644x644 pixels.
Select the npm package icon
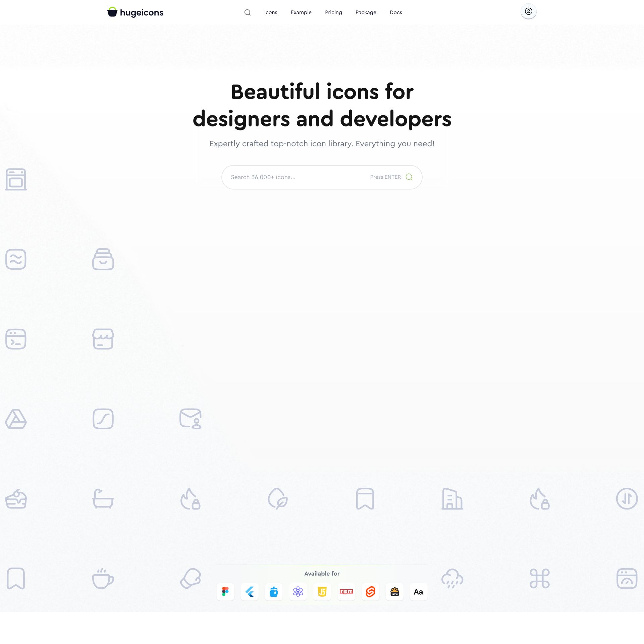pyautogui.click(x=346, y=592)
